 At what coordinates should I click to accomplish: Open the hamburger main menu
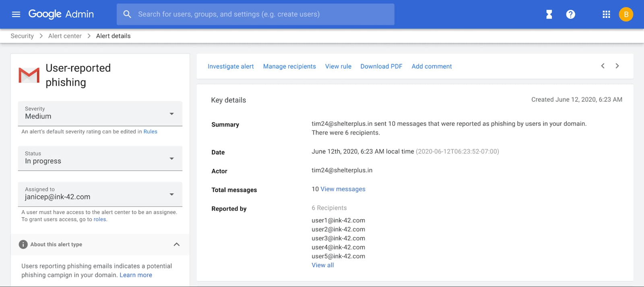pos(16,15)
